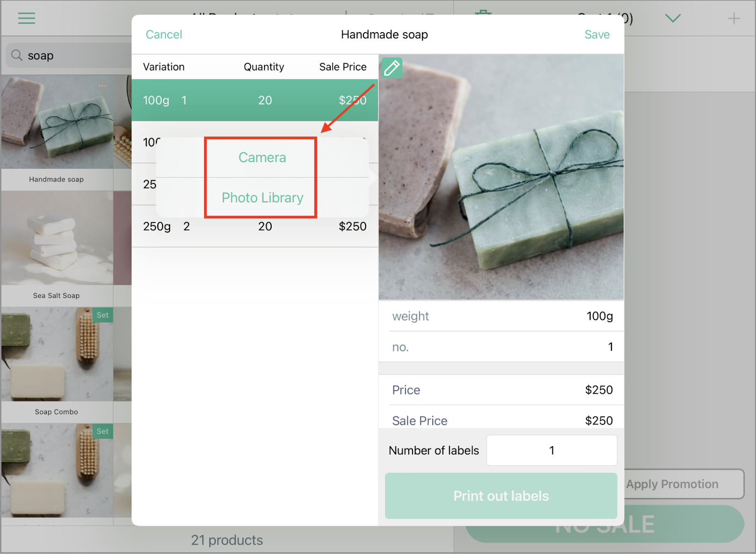Image resolution: width=756 pixels, height=554 pixels.
Task: Click the Price $250 row
Action: tap(501, 390)
